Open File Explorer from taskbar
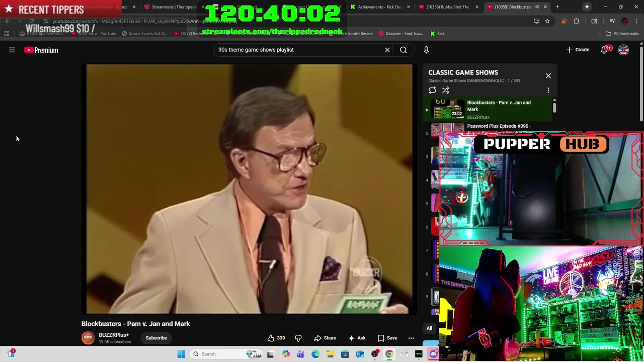The height and width of the screenshot is (362, 644). coord(330,354)
